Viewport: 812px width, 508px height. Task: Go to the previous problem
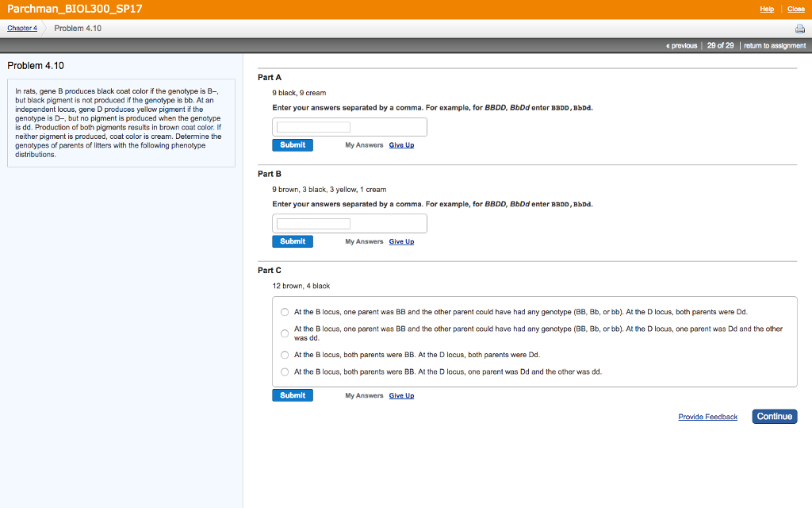681,45
